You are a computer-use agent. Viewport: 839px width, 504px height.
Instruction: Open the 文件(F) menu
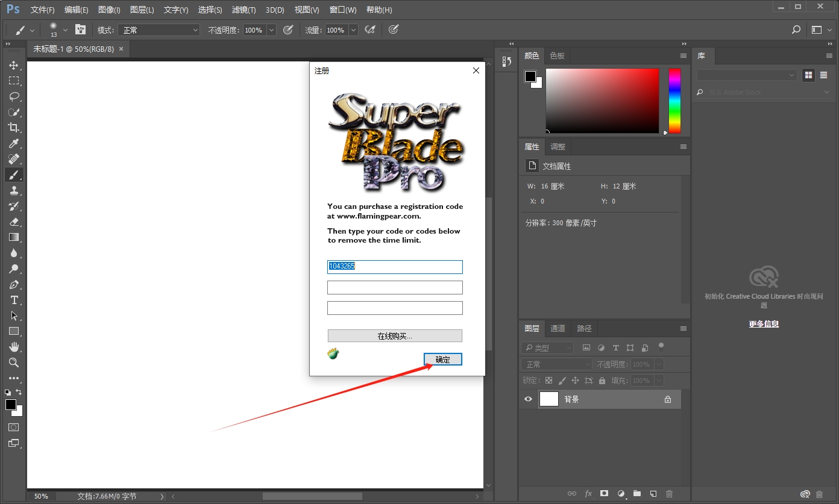pyautogui.click(x=42, y=10)
